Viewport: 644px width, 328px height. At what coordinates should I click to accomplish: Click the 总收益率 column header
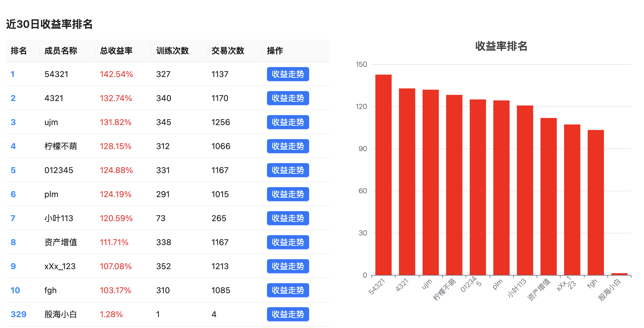click(116, 51)
